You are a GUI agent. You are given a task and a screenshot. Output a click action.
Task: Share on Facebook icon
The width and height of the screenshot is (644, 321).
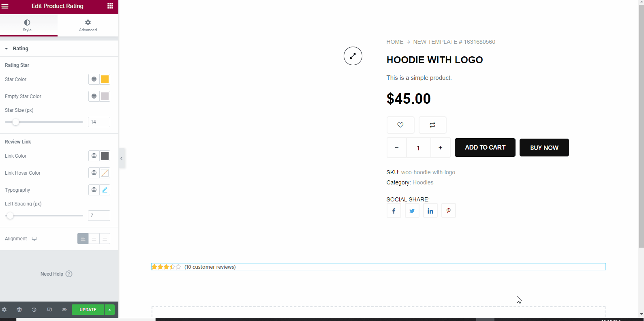[x=394, y=211]
